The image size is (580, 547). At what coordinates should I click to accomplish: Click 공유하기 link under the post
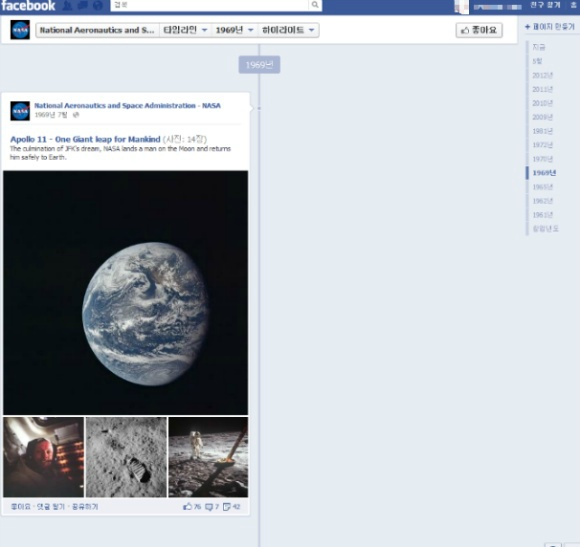point(85,507)
